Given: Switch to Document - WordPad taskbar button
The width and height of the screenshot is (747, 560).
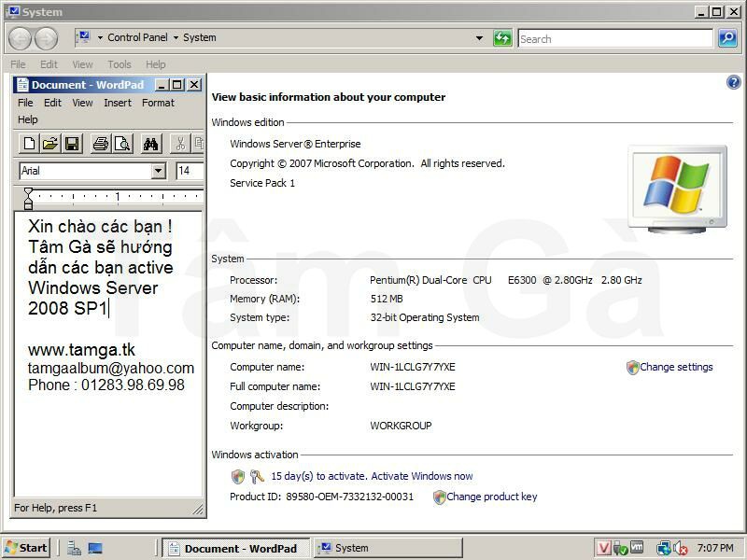Looking at the screenshot, I should [x=236, y=549].
